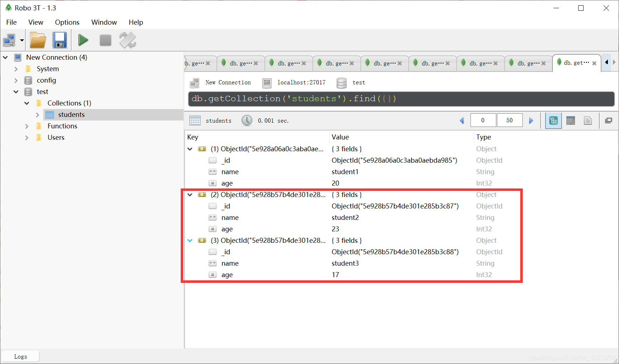Image resolution: width=619 pixels, height=364 pixels.
Task: Expand the config database node
Action: [x=16, y=80]
